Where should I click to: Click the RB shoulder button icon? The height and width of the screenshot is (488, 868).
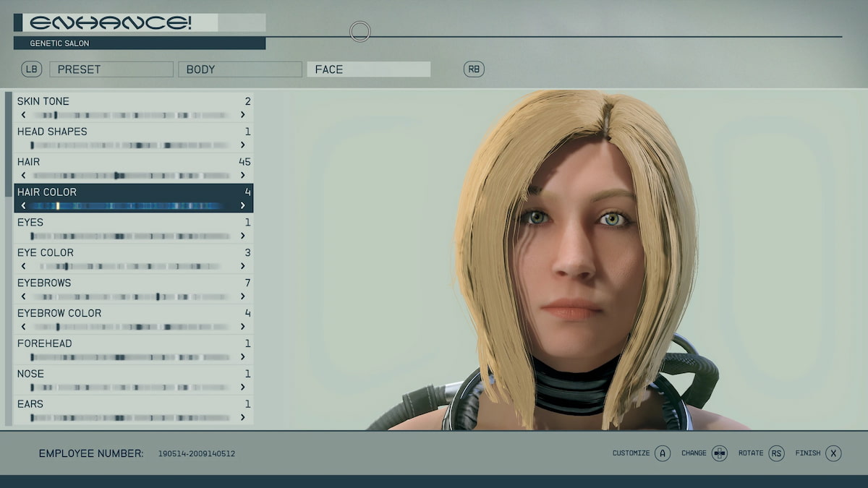[x=474, y=69]
